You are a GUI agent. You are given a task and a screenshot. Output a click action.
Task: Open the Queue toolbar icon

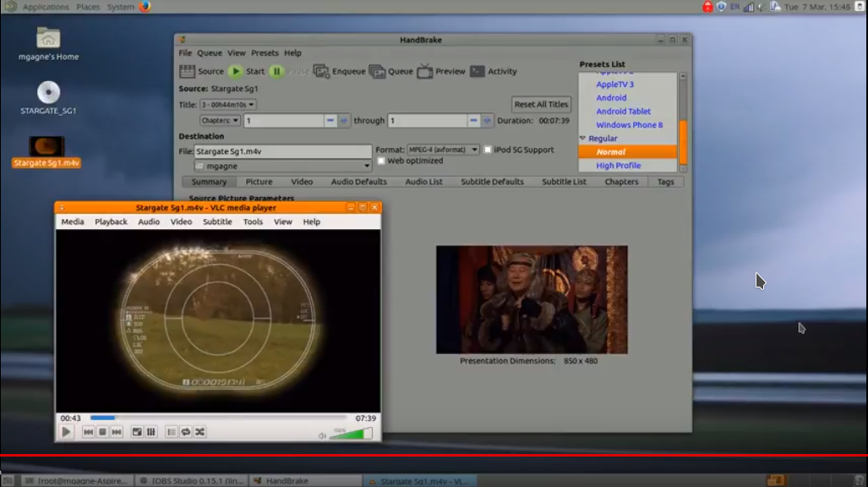[x=377, y=72]
